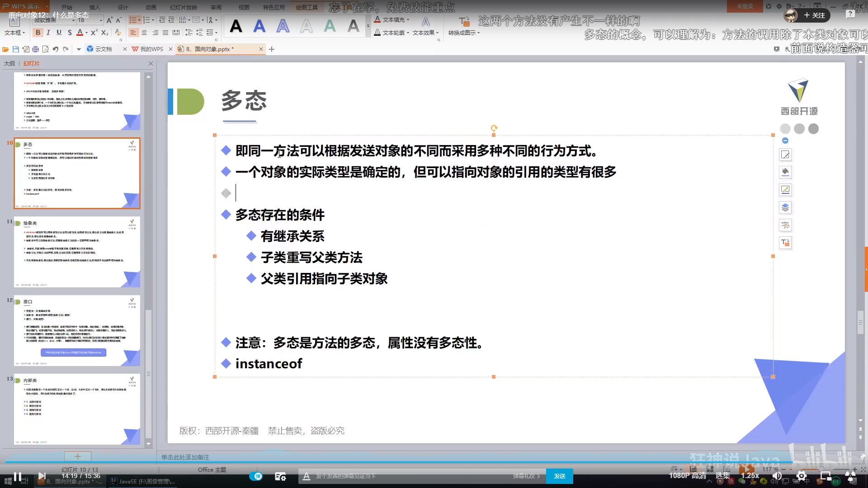Click the layers icon beside slide
The width and height of the screenshot is (868, 488).
point(785,207)
